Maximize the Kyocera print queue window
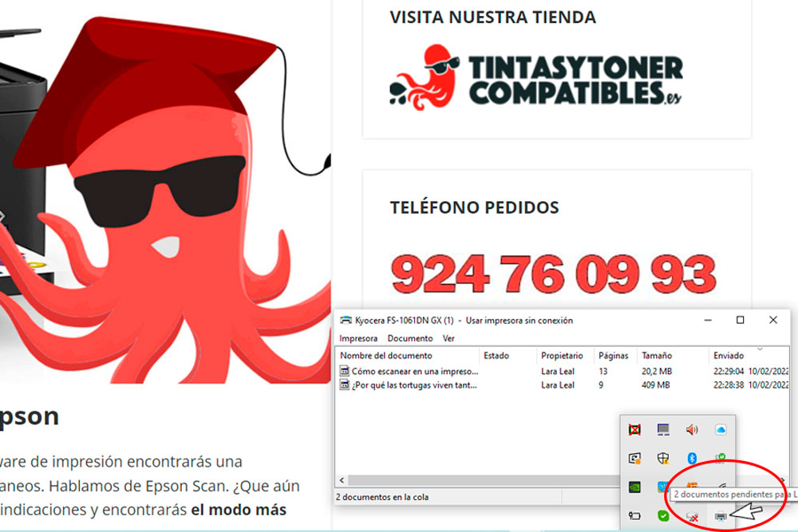Viewport: 798px width, 532px height. (740, 320)
